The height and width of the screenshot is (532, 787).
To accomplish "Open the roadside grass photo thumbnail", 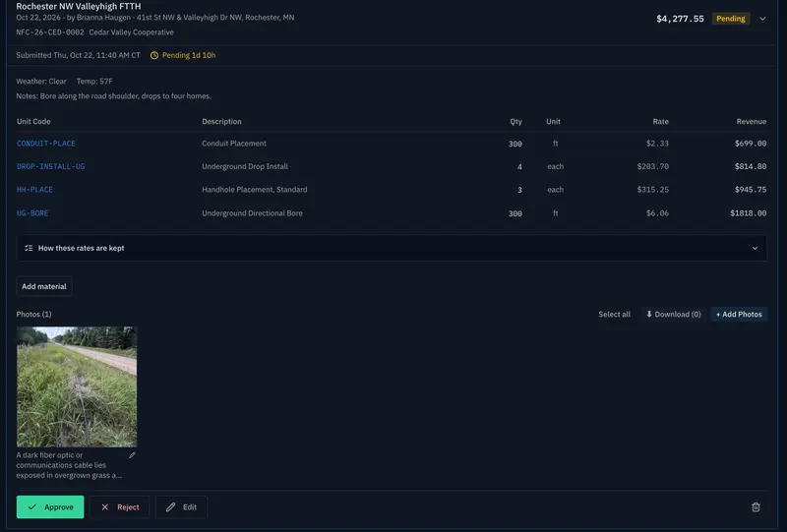I will point(77,387).
